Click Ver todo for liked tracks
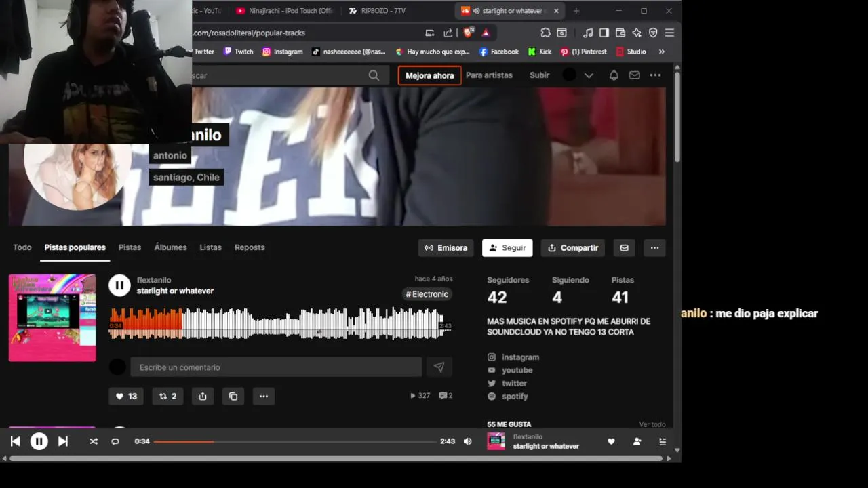 click(652, 424)
